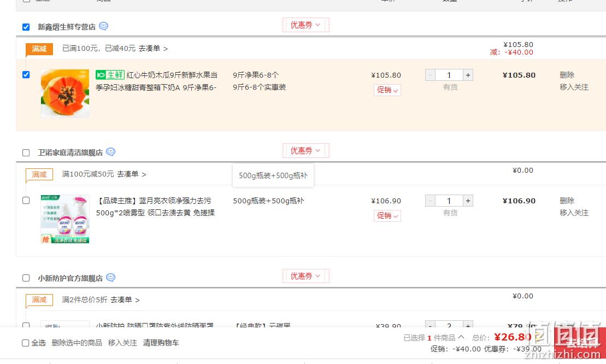Open 促销 dropdown under 蓝月亮 price ¥106.90
The image size is (606, 364).
[x=387, y=216]
